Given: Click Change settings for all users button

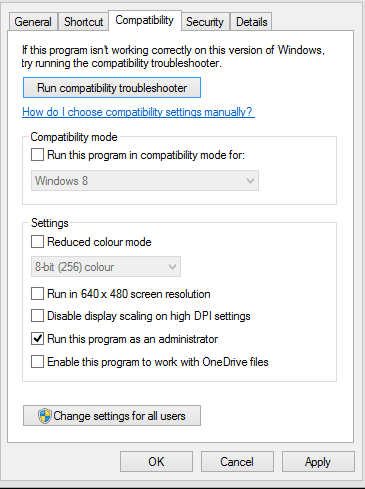Looking at the screenshot, I should (112, 416).
